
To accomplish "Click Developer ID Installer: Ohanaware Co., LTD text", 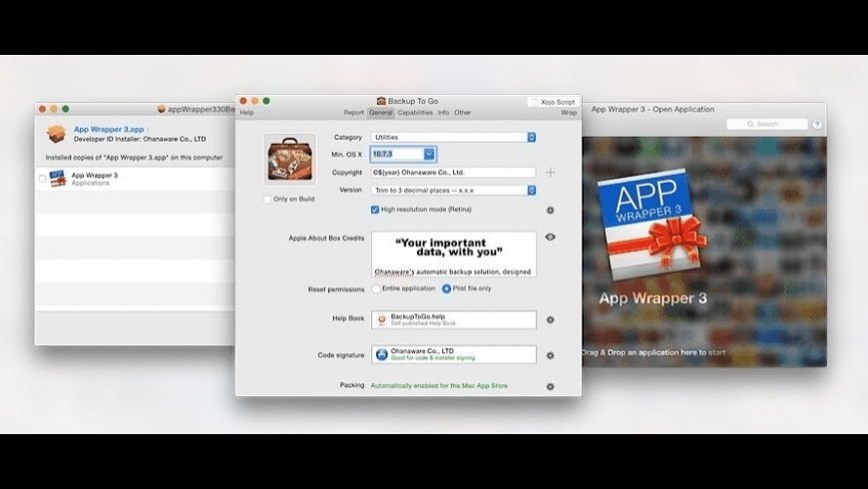I will 140,139.
